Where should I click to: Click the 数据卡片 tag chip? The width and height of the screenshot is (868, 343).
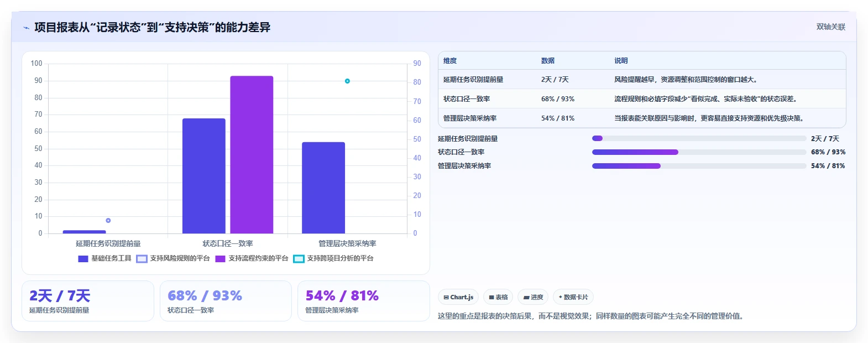coord(573,297)
